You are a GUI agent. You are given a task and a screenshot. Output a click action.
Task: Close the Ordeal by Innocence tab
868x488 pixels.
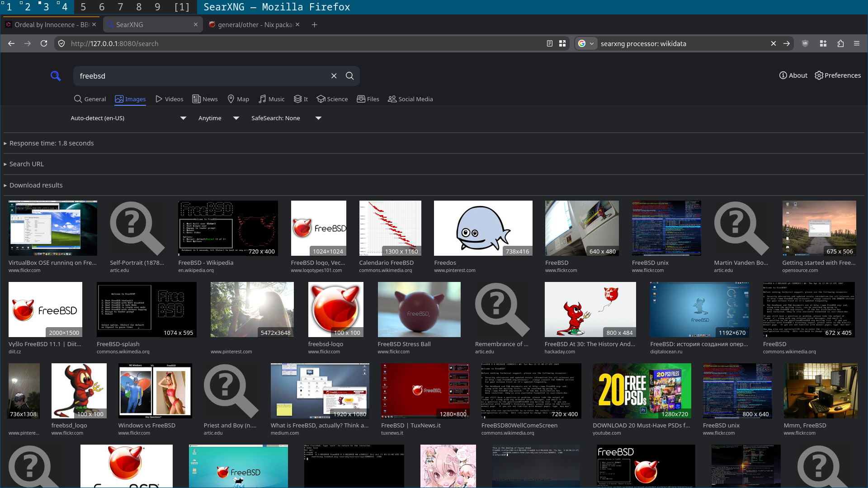[x=94, y=24]
